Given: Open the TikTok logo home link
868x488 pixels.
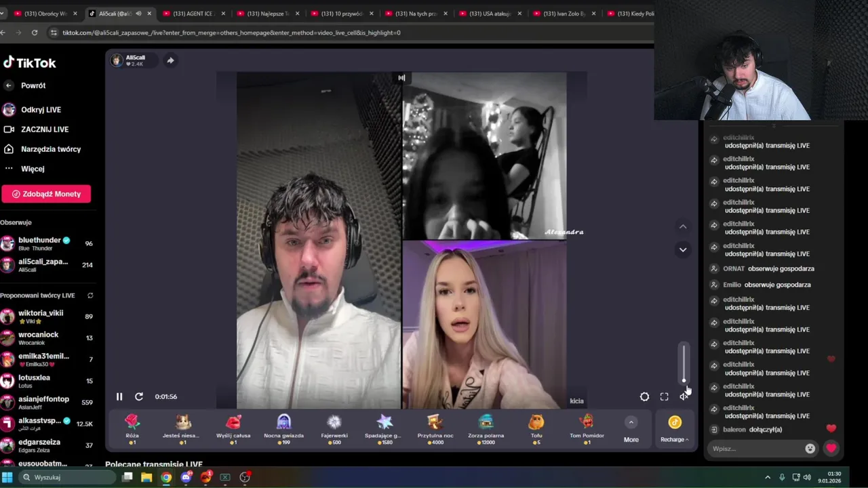Looking at the screenshot, I should coord(30,63).
